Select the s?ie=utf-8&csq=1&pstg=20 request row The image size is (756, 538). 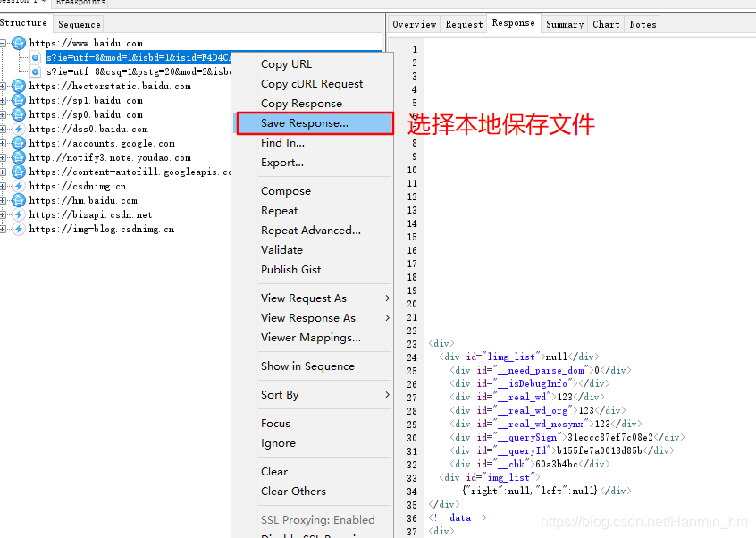[x=139, y=71]
